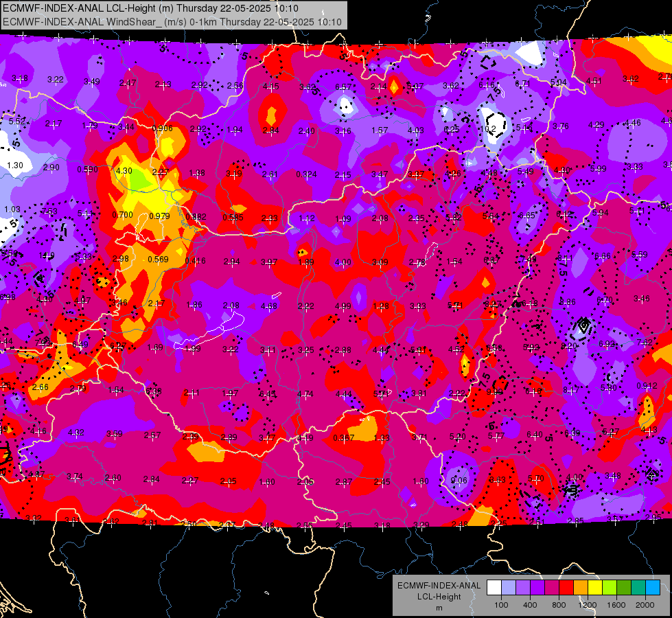Screen dimensions: 672x618
Task: Click the '2000' legend scale label
Action: 645,605
